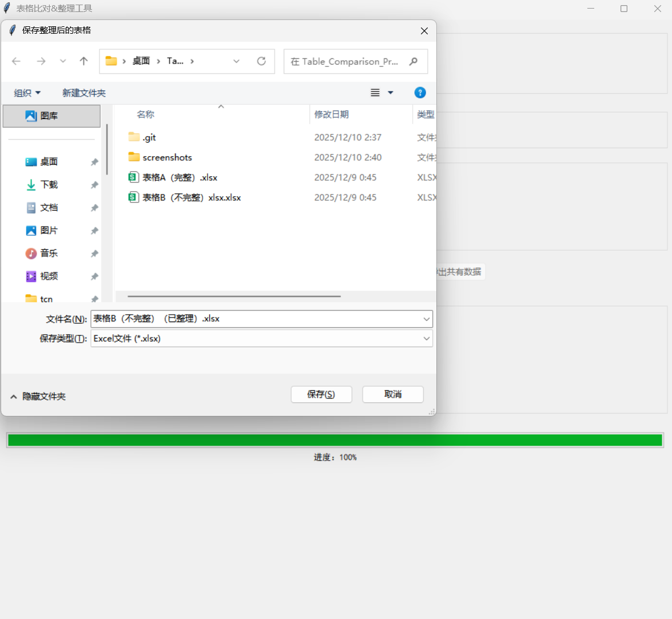672x619 pixels.
Task: Click the 保存(S) save button
Action: click(x=321, y=394)
